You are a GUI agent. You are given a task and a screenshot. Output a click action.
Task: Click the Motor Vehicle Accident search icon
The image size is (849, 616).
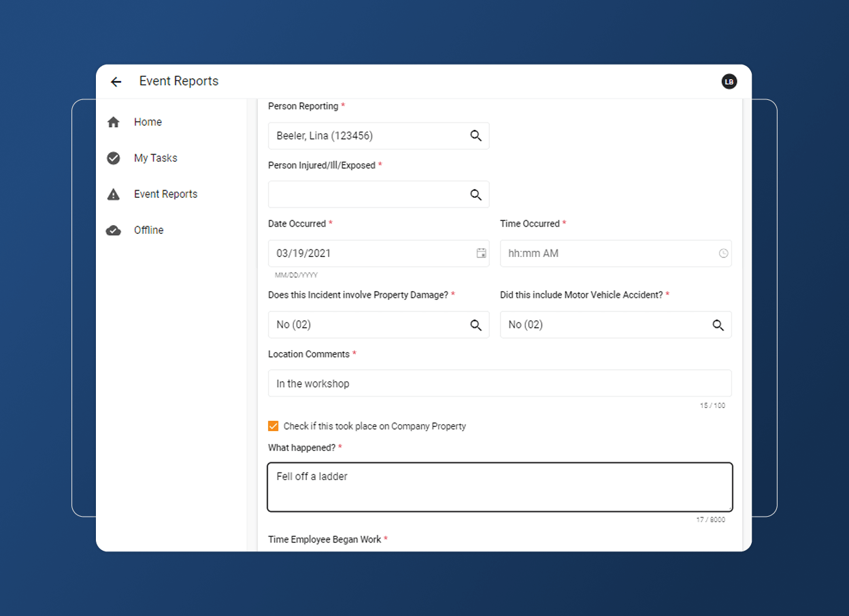tap(718, 324)
